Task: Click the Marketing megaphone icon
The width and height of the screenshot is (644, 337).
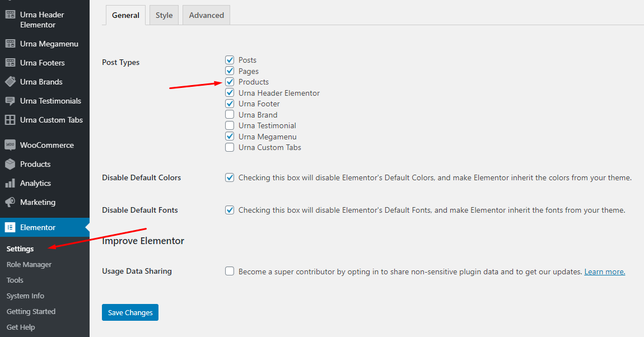Action: pos(10,202)
